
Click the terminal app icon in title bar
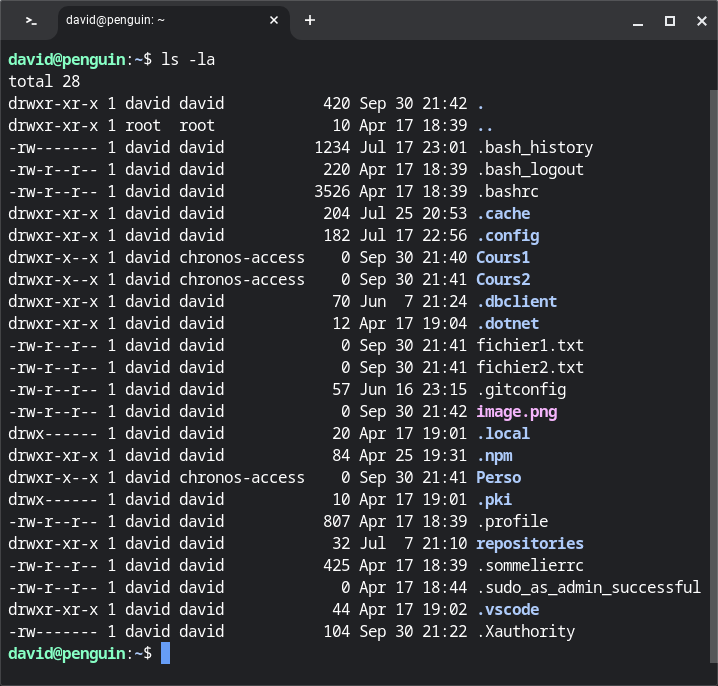pyautogui.click(x=32, y=20)
